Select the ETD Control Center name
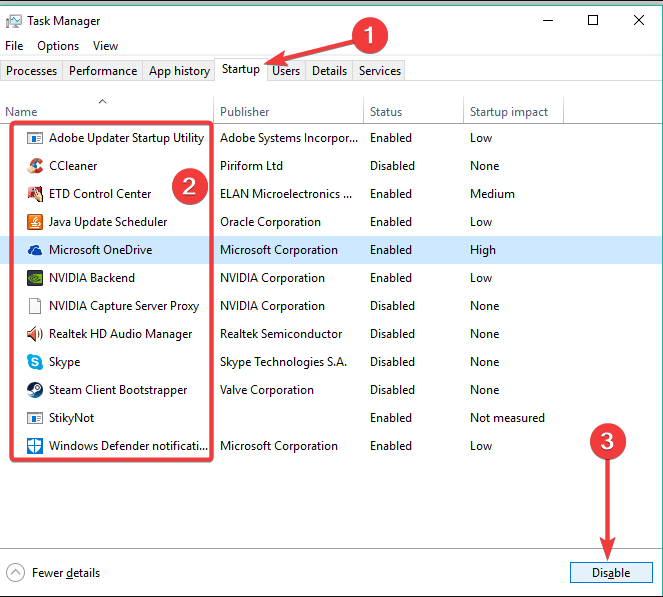Viewport: 663px width, 597px height. point(100,194)
